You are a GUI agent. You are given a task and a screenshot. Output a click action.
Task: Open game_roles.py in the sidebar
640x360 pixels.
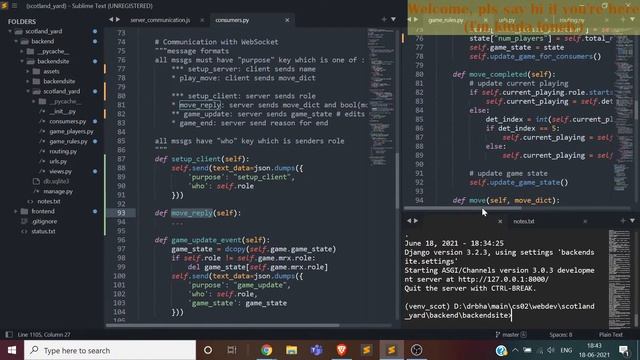[x=69, y=141]
